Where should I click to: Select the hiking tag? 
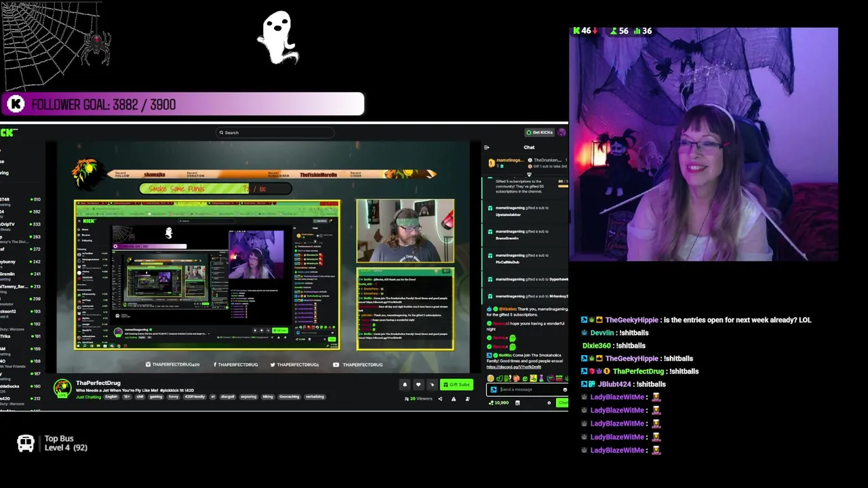pyautogui.click(x=268, y=397)
